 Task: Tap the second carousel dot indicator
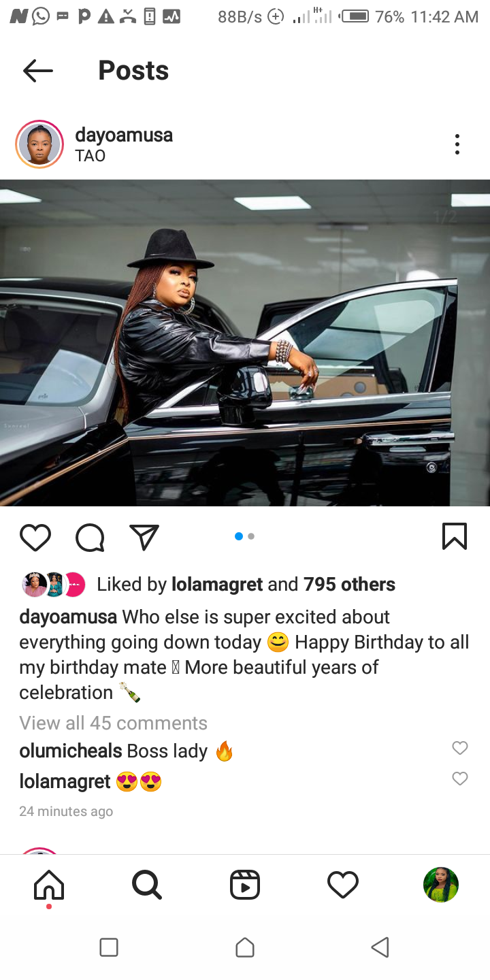251,536
